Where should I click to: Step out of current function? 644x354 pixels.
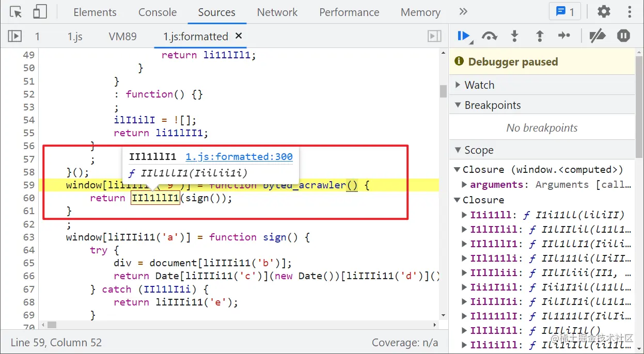tap(540, 36)
